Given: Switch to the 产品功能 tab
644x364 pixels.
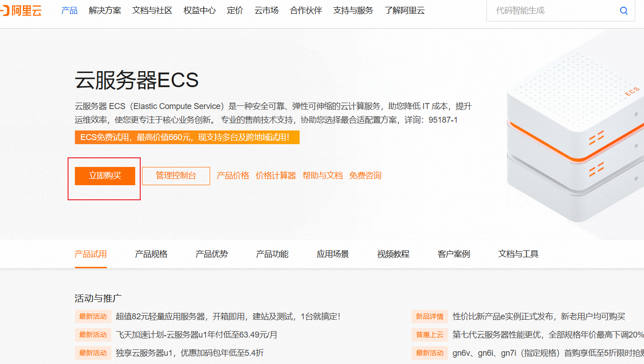Looking at the screenshot, I should click(272, 254).
